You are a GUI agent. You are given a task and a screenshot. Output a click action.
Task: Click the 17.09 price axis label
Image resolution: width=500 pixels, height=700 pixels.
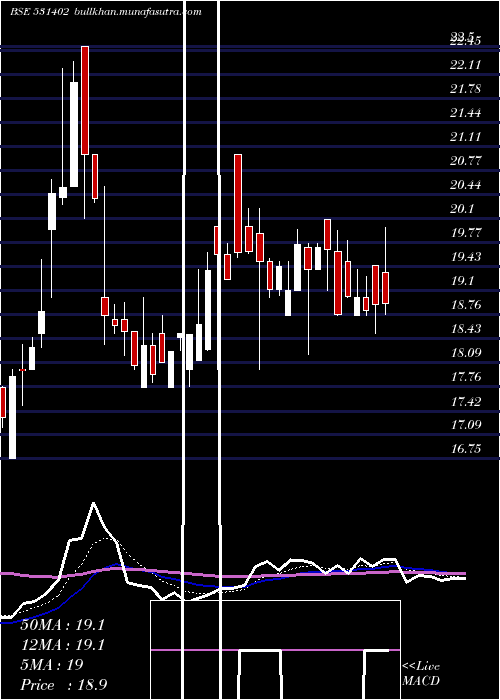click(466, 425)
